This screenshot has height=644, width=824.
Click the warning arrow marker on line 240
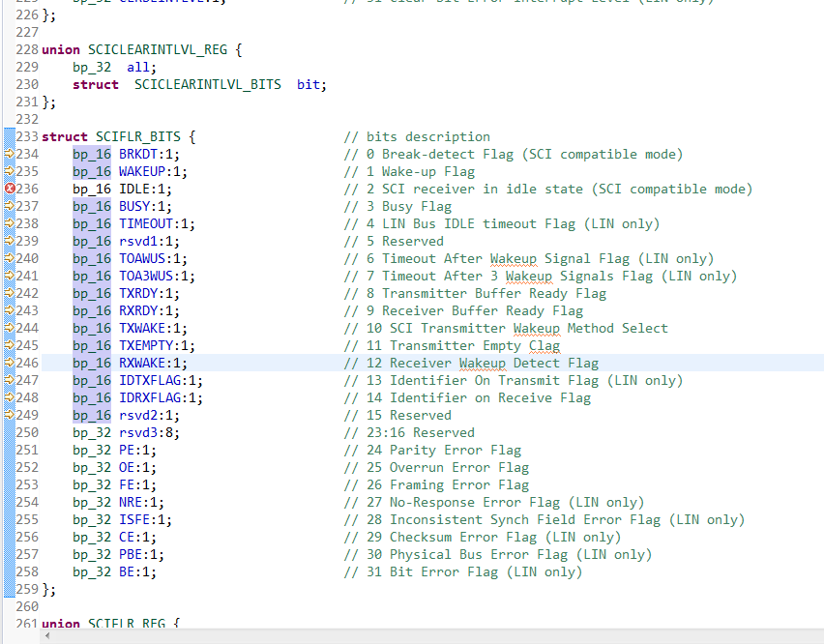pyautogui.click(x=10, y=258)
